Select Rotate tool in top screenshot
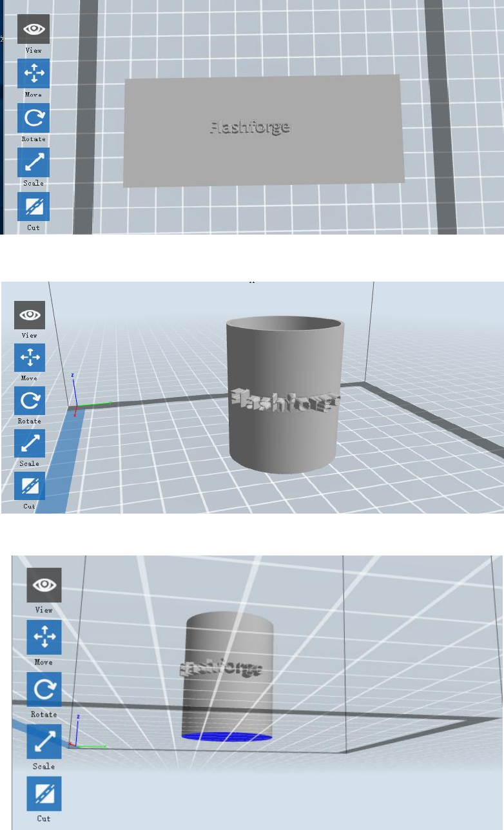Viewport: 504px width, 830px height. pyautogui.click(x=34, y=118)
